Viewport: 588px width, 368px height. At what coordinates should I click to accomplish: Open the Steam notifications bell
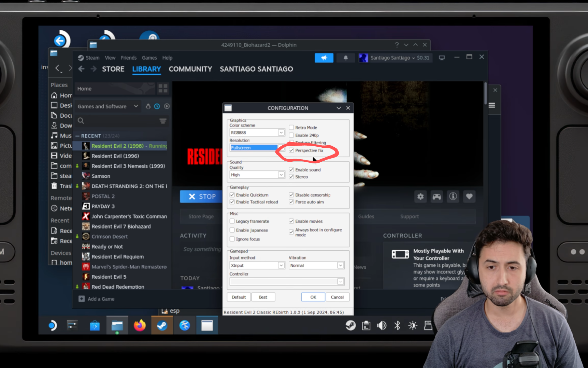[346, 58]
